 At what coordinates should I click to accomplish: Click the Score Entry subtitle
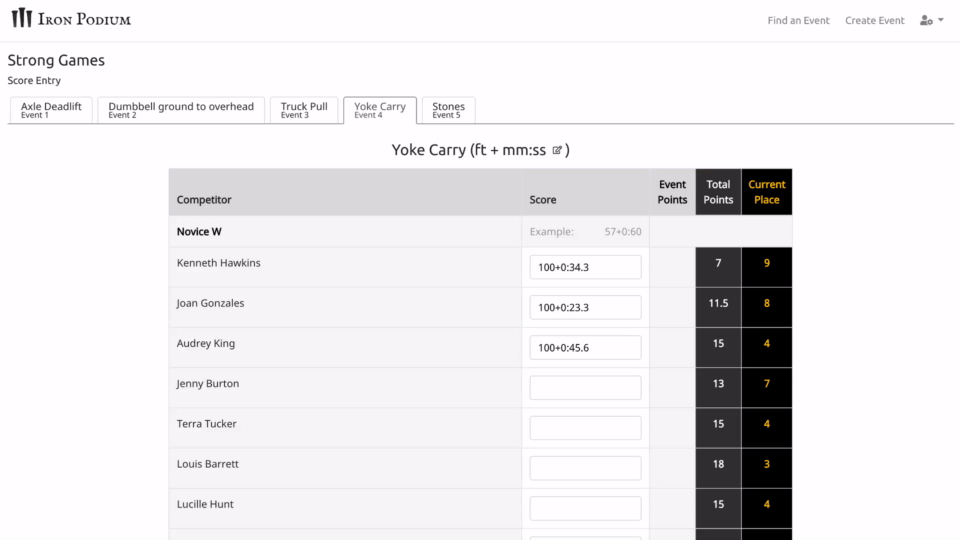[34, 80]
